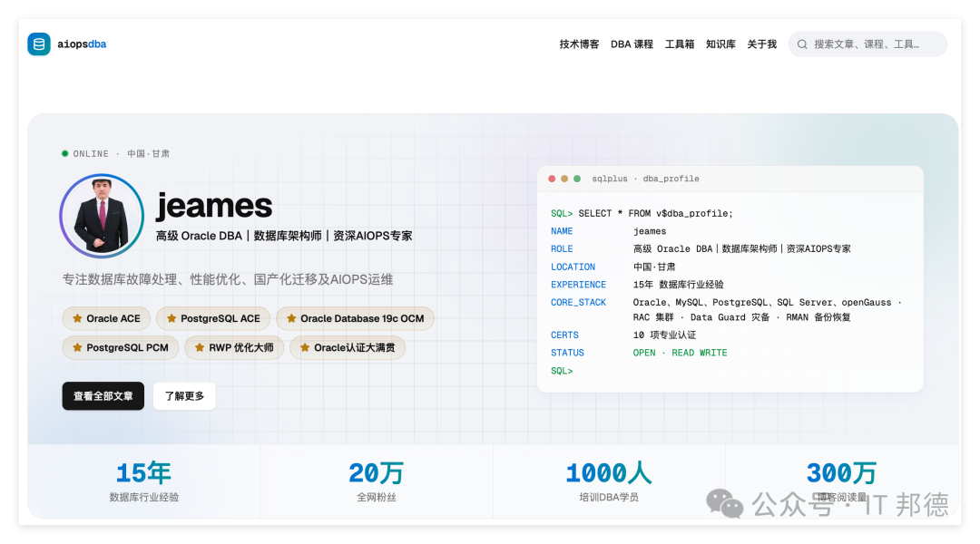Click the 1000人 培训DBA学员 statistic
This screenshot has height=544, width=980.
609,481
